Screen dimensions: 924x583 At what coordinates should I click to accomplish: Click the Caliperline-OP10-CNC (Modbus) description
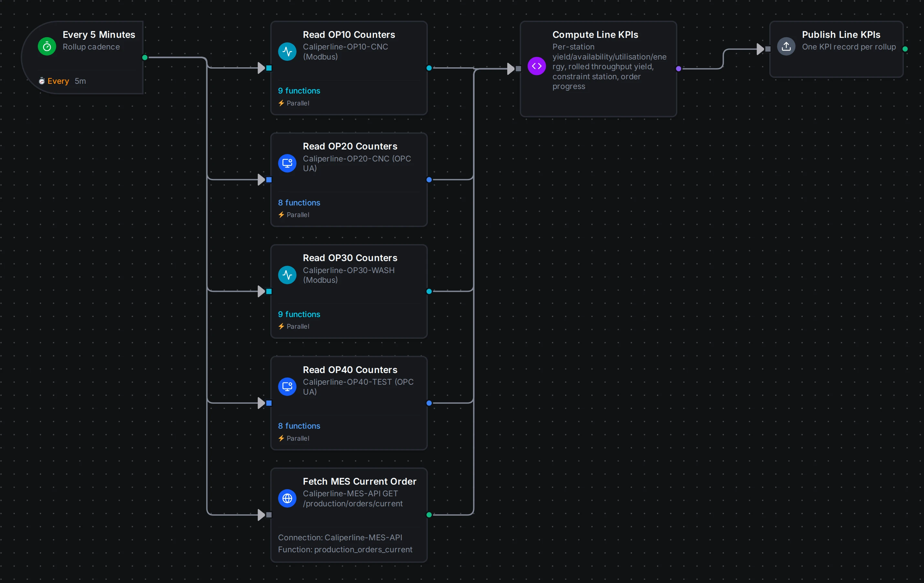tap(345, 51)
